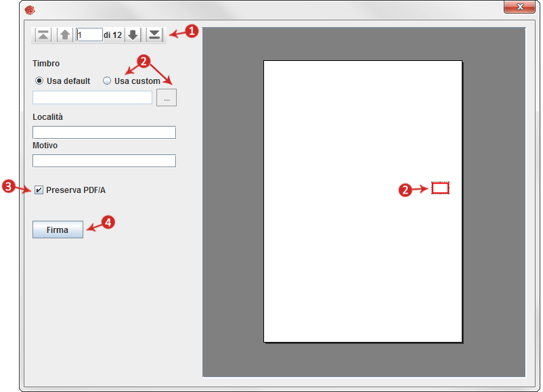The image size is (543, 392).
Task: Click the gray background of the preview panel
Action: 230,203
